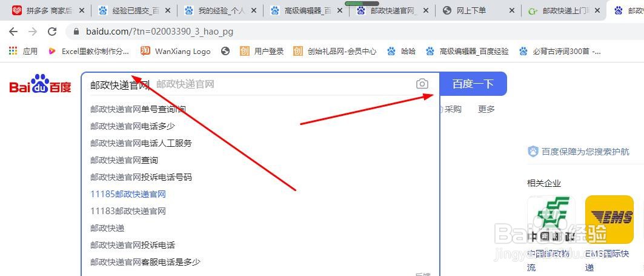Select suggestion 邮政快递官网单号查询
The width and height of the screenshot is (644, 276).
coord(138,109)
